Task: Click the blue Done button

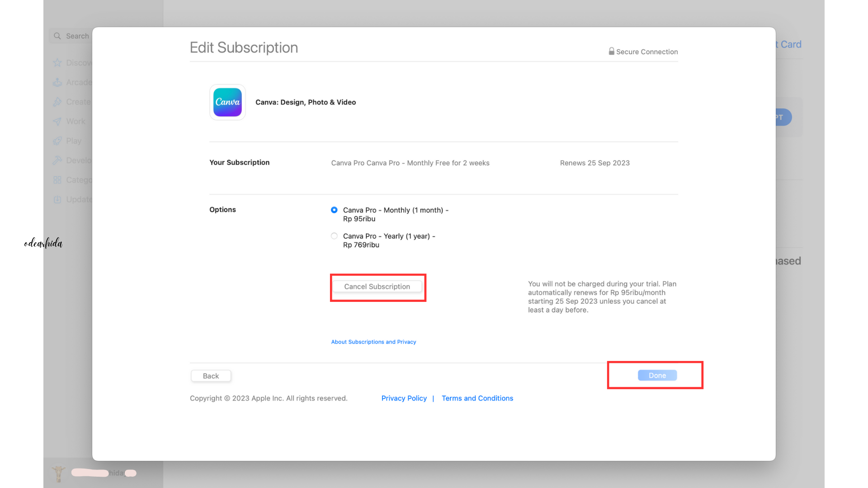Action: click(x=657, y=375)
